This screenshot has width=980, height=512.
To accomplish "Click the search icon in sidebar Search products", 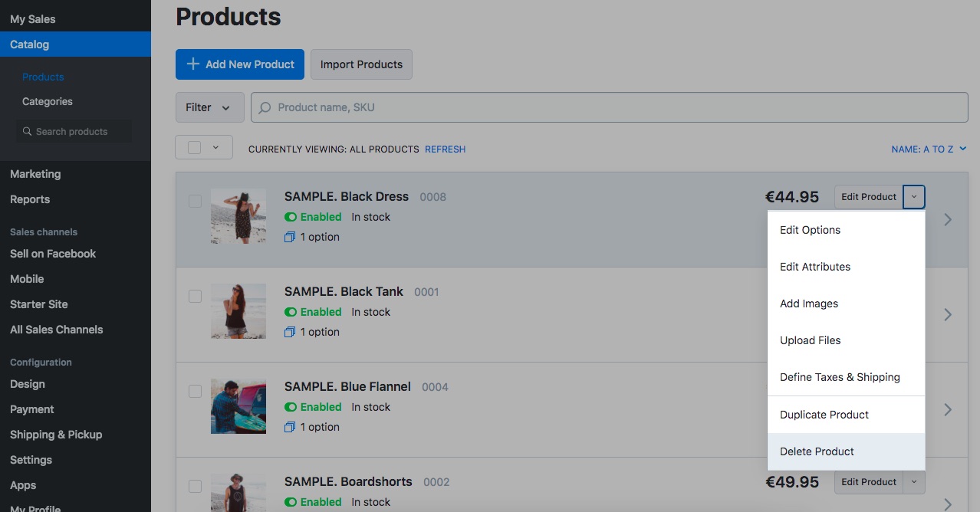I will click(x=28, y=132).
